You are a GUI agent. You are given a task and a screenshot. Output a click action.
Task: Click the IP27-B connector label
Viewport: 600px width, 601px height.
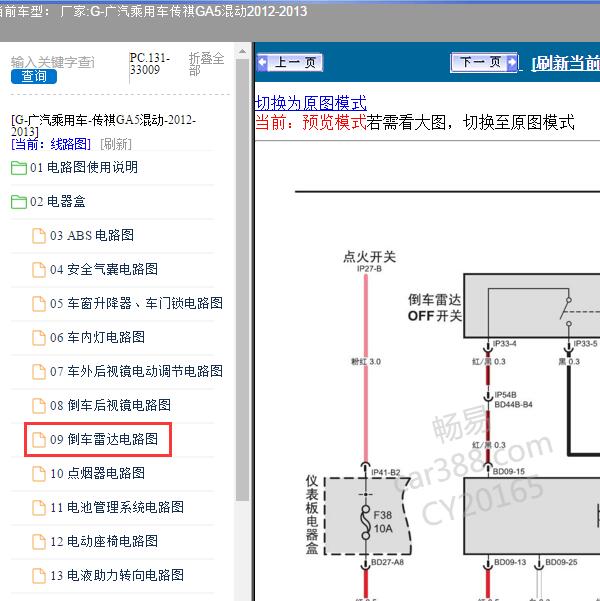(369, 269)
